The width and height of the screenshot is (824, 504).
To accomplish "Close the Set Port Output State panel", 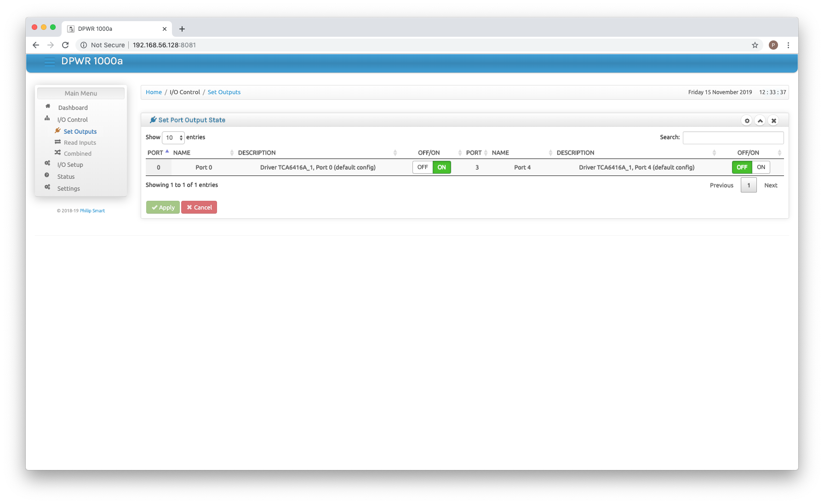I will click(x=774, y=121).
